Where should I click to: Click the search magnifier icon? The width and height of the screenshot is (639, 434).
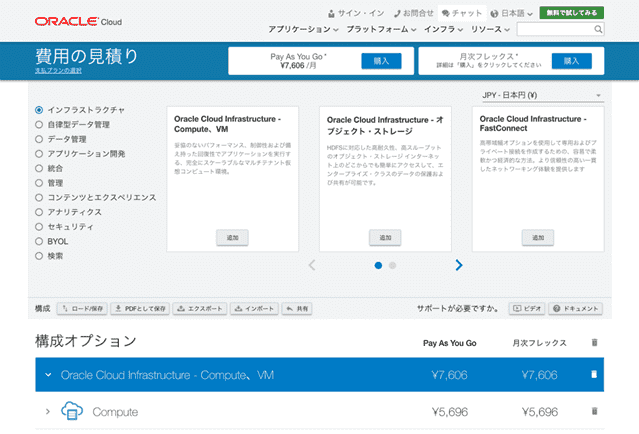(x=598, y=29)
